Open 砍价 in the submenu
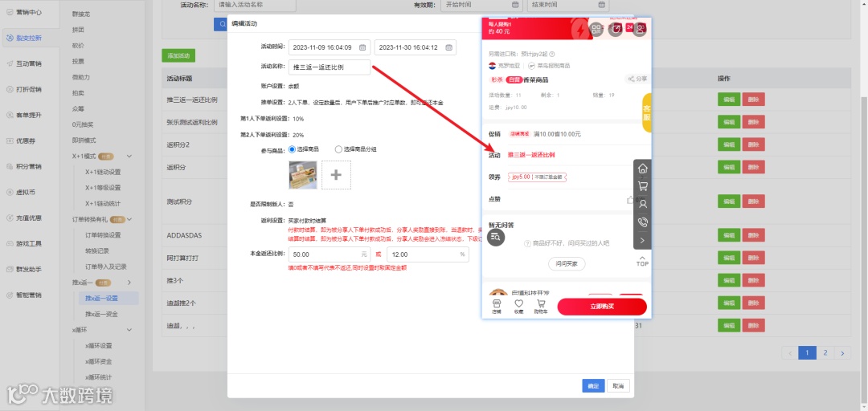 78,46
